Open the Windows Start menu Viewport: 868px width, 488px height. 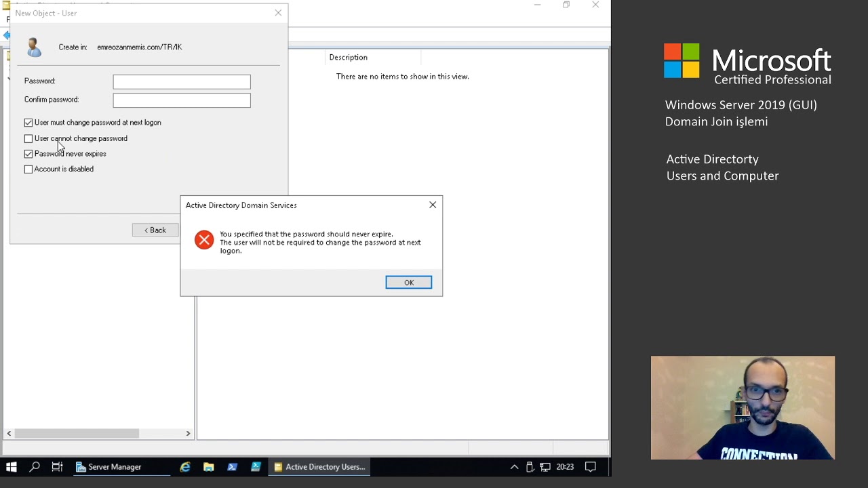(x=12, y=467)
